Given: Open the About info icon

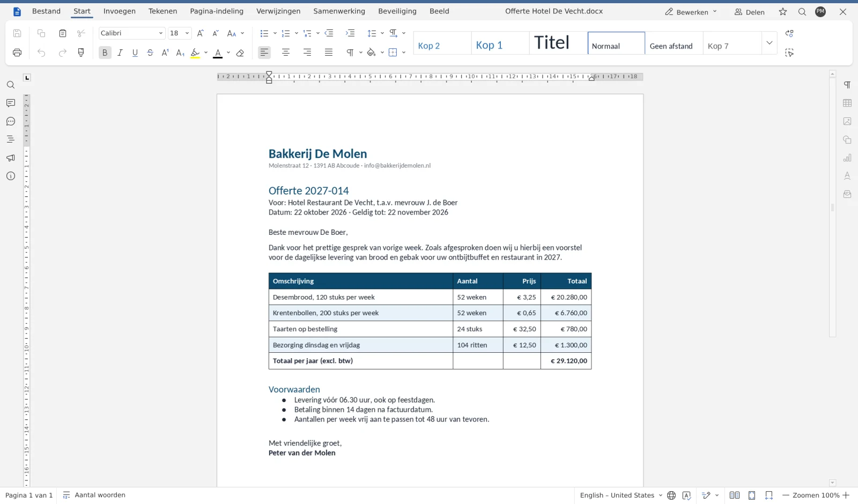Looking at the screenshot, I should (x=11, y=176).
